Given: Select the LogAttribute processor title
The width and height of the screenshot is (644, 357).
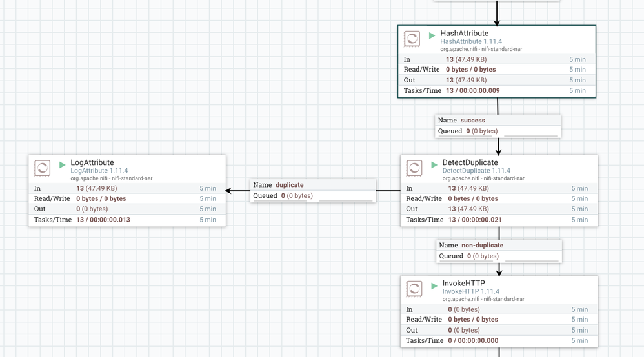Looking at the screenshot, I should point(92,162).
